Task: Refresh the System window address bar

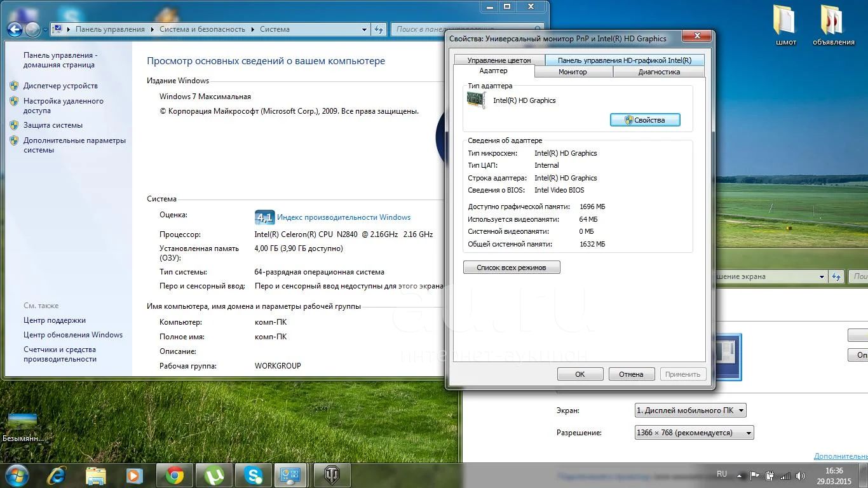Action: (379, 29)
